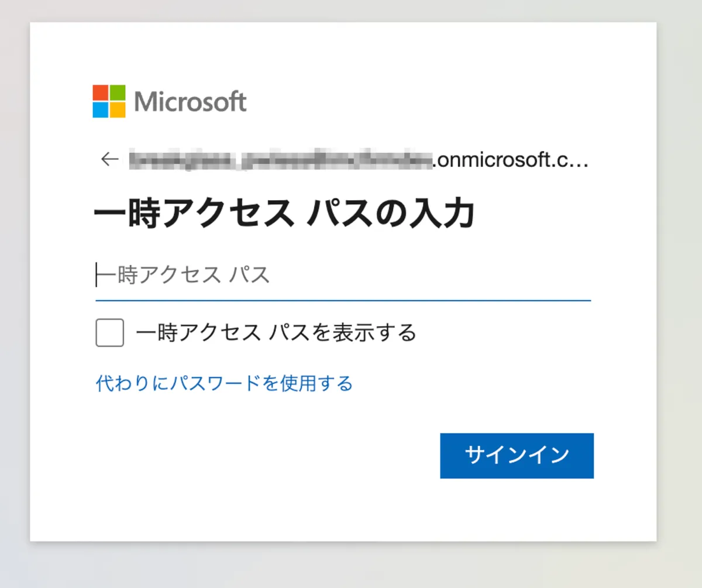Click the truncated .onmicrosoft.c… domain text
702x588 pixels.
pyautogui.click(x=511, y=159)
